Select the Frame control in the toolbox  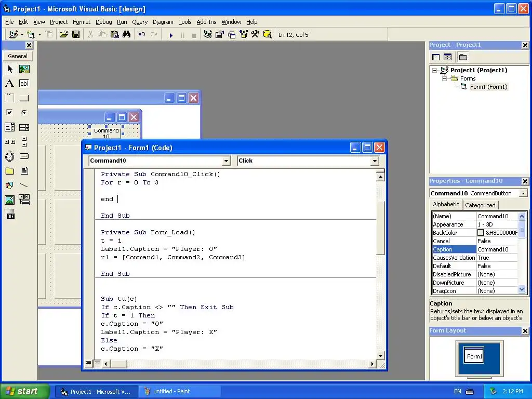tap(10, 98)
